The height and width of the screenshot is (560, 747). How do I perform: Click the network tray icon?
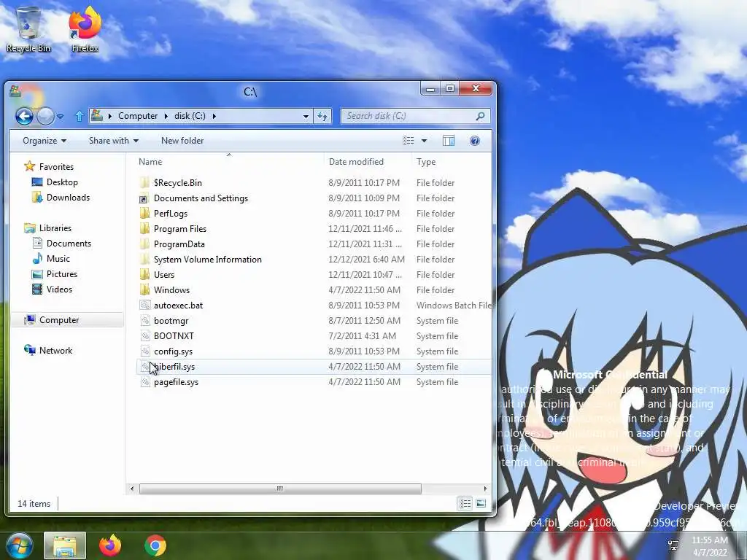point(673,545)
